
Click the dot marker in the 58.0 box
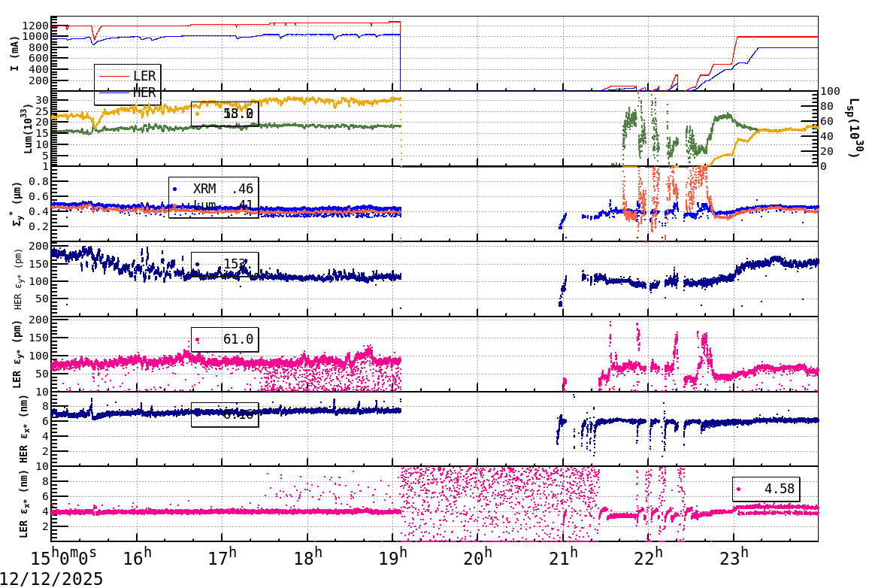(197, 114)
